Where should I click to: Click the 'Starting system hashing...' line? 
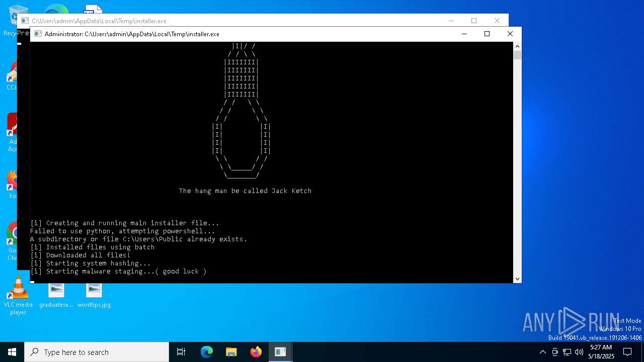point(90,263)
